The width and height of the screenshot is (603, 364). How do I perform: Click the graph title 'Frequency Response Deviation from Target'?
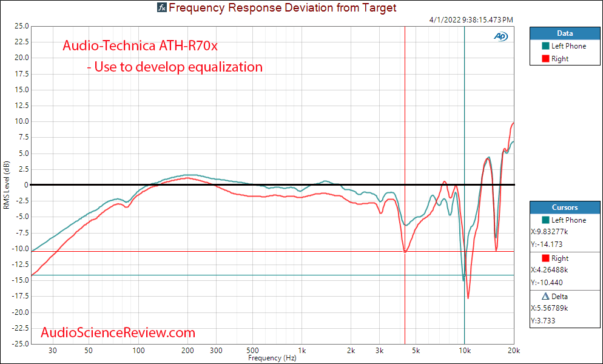pos(282,7)
